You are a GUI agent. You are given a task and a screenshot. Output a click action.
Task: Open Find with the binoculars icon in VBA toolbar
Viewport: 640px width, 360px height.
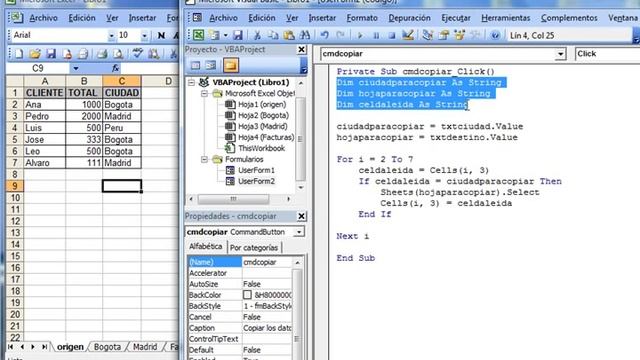(305, 36)
